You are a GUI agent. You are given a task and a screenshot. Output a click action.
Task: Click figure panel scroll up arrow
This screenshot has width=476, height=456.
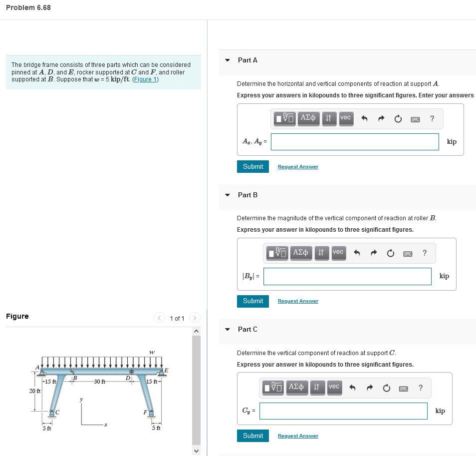196,331
